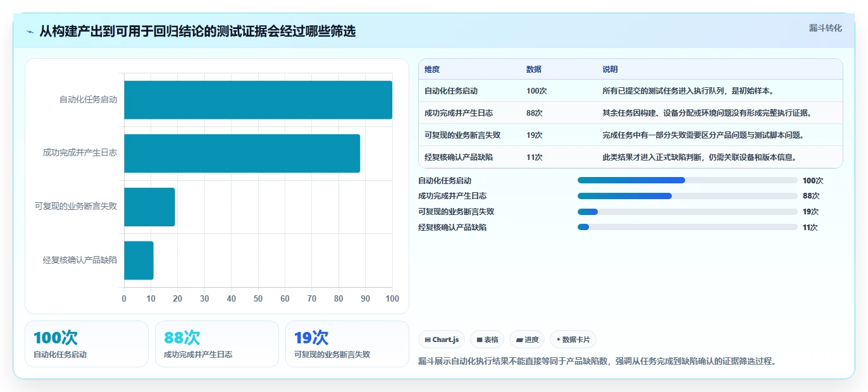The width and height of the screenshot is (868, 392).
Task: Click the chart bar for 经复核确认产品缺陷
Action: [139, 260]
